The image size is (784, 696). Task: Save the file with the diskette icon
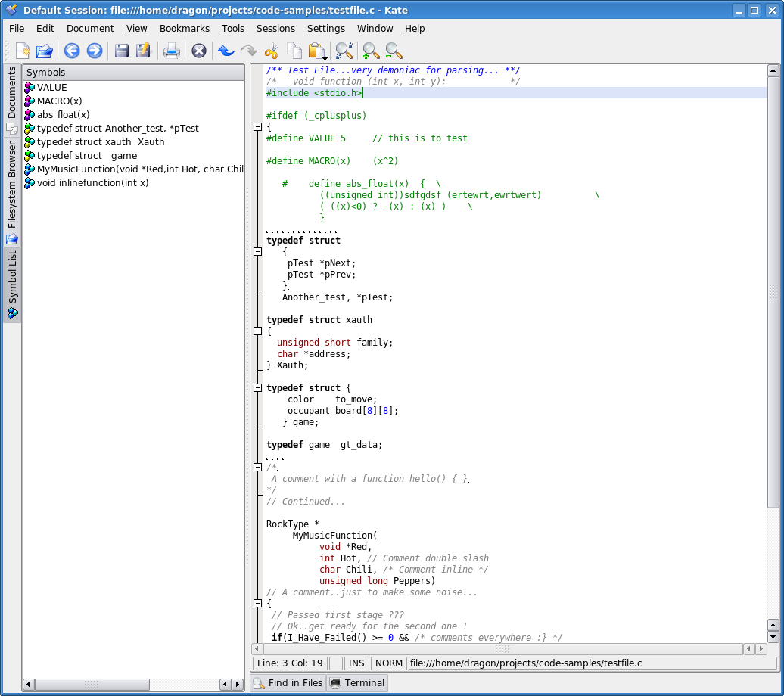122,51
